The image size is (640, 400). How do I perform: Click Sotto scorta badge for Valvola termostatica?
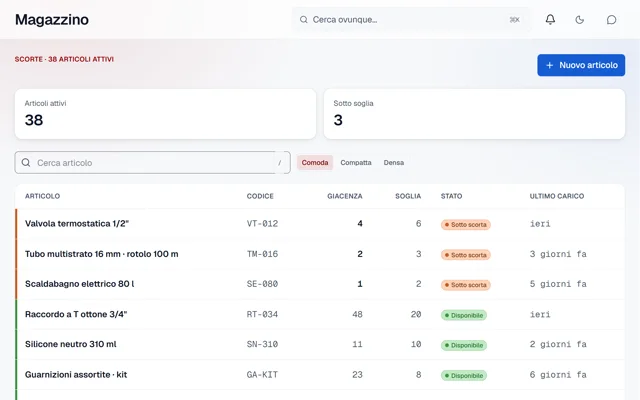466,224
